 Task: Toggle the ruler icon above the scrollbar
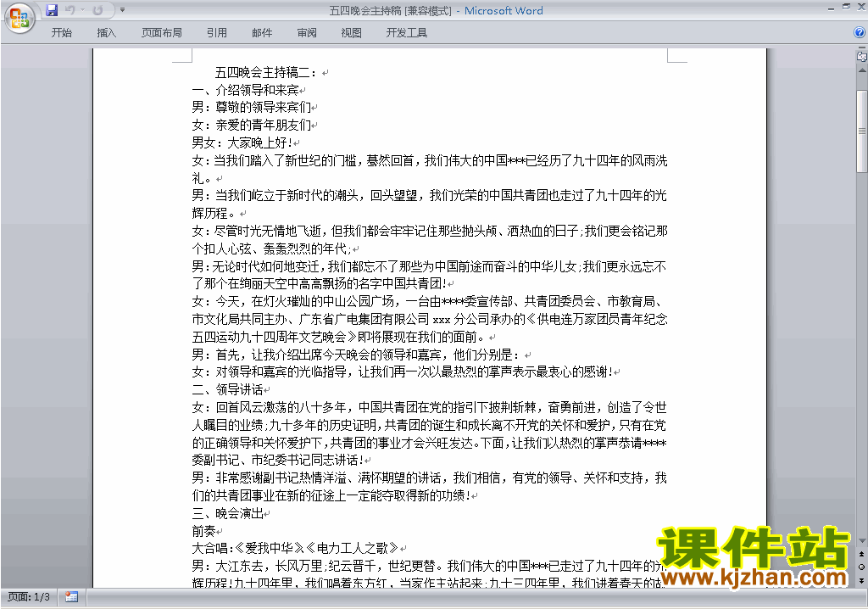862,56
